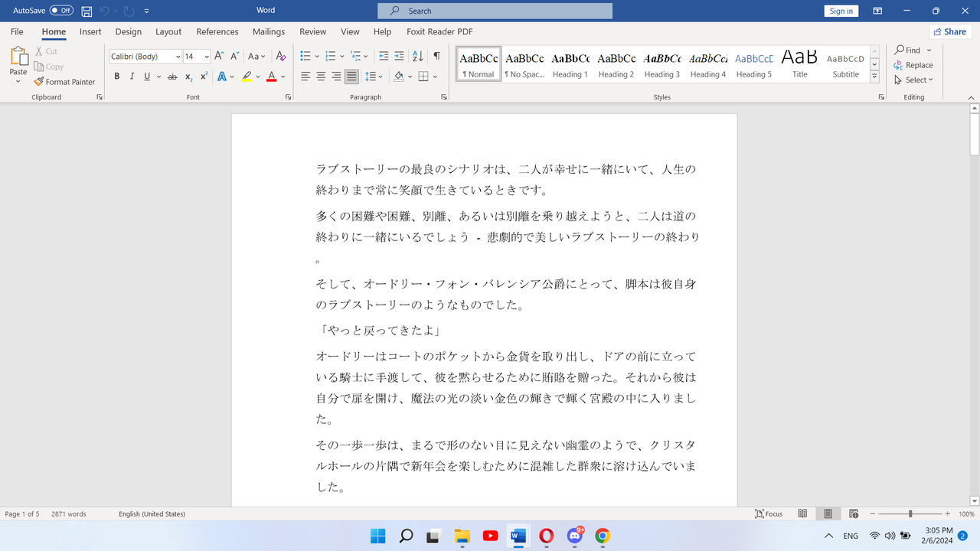
Task: Open File Explorer from the taskbar
Action: (x=462, y=536)
